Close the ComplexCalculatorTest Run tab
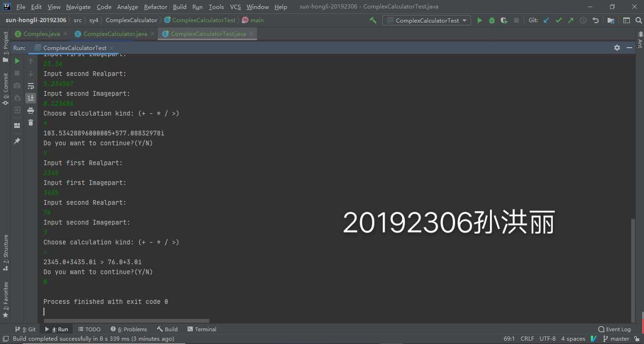The width and height of the screenshot is (644, 344). pos(112,48)
